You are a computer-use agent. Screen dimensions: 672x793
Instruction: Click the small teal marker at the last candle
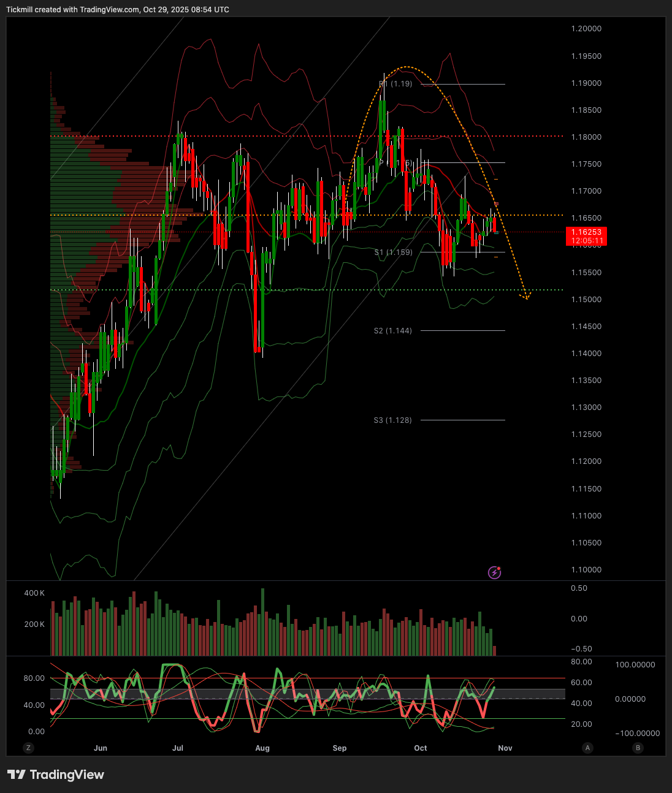click(496, 233)
